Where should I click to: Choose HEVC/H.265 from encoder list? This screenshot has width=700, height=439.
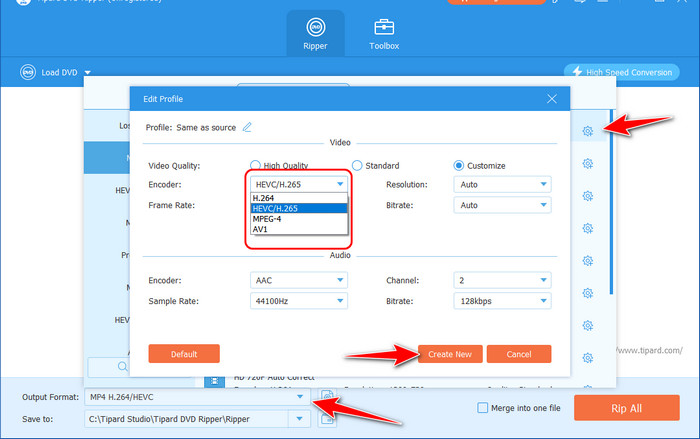(x=299, y=208)
